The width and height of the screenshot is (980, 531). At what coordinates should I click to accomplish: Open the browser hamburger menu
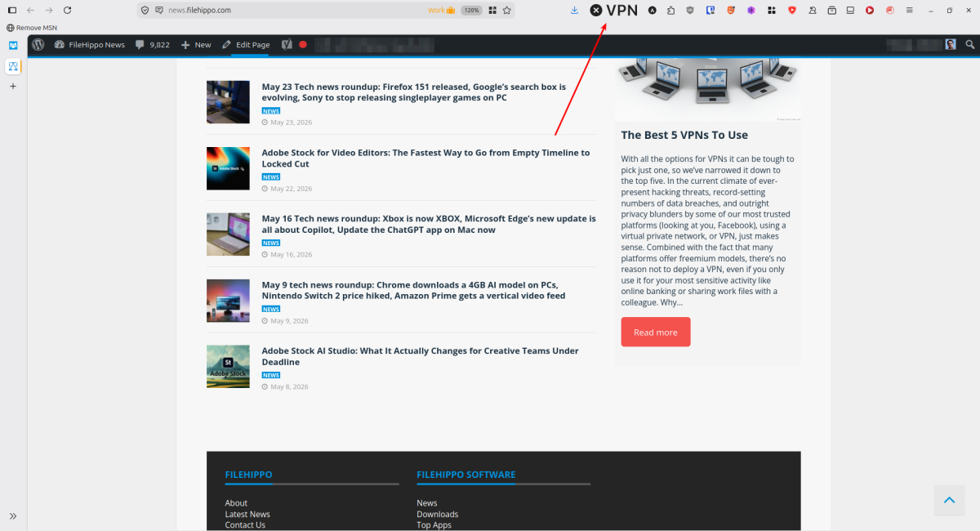[910, 10]
